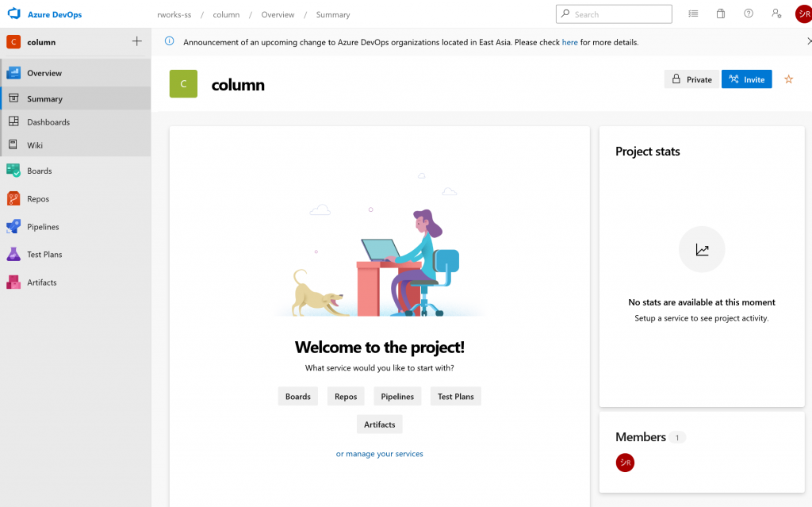
Task: Click the Summary icon in sidebar
Action: tap(13, 98)
